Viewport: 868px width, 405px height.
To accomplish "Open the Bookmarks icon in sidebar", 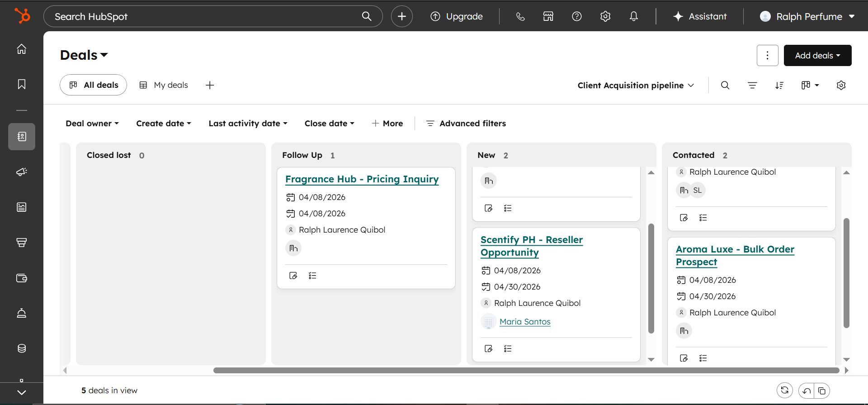I will [22, 84].
